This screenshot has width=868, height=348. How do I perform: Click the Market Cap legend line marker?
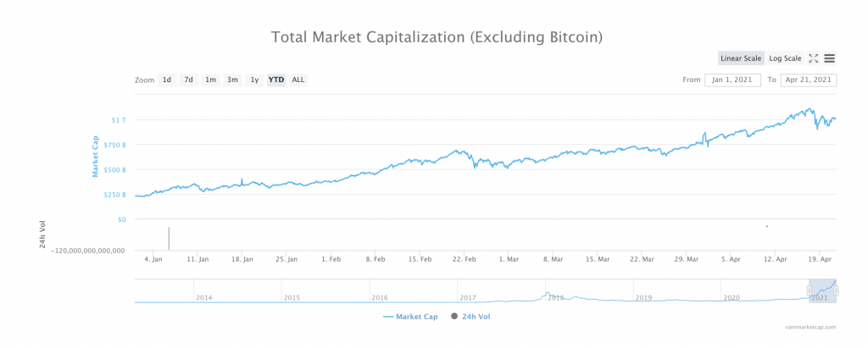coord(388,316)
